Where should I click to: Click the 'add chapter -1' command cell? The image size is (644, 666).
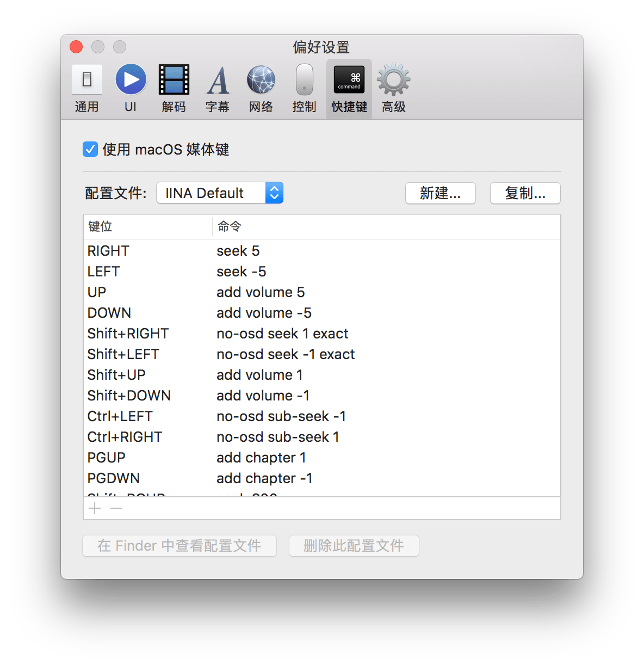coord(264,478)
